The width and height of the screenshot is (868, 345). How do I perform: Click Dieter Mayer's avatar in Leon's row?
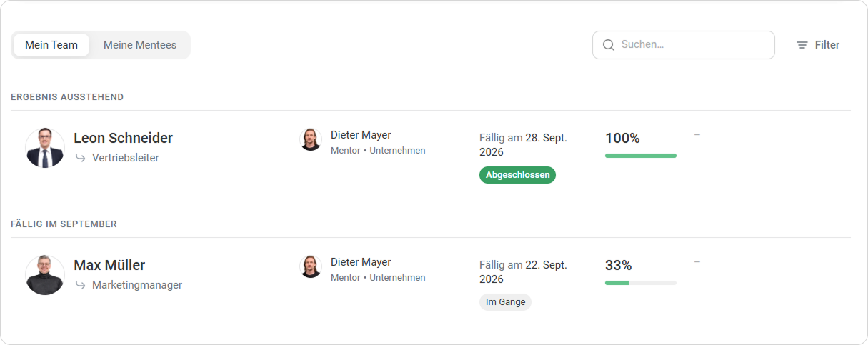coord(311,139)
